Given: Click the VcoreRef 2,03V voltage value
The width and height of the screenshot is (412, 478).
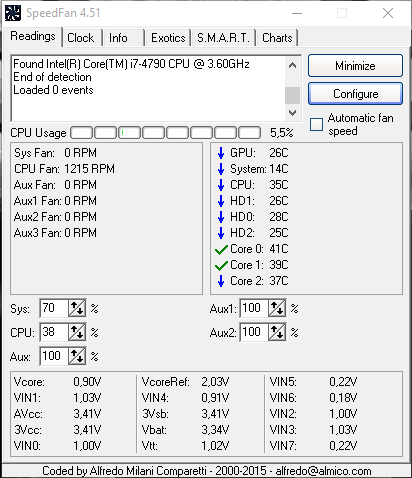Looking at the screenshot, I should coord(215,382).
